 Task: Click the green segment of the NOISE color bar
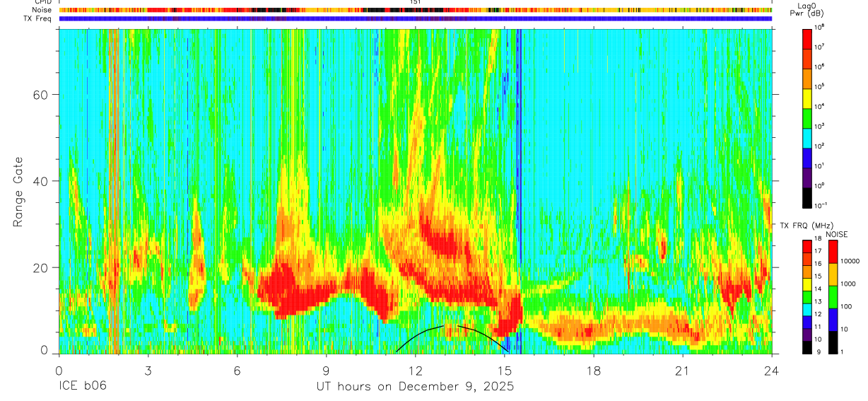click(x=833, y=296)
